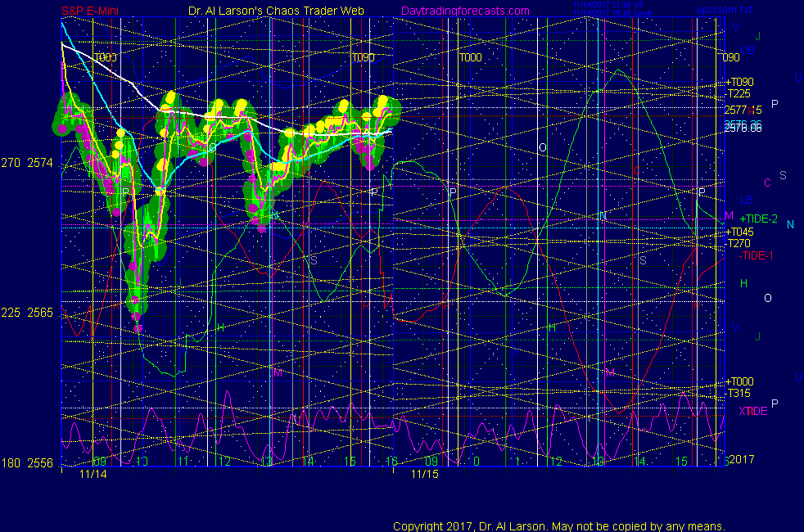
Task: Click the "11/14/2017 21:20 UT" timestamp
Action: point(608,5)
